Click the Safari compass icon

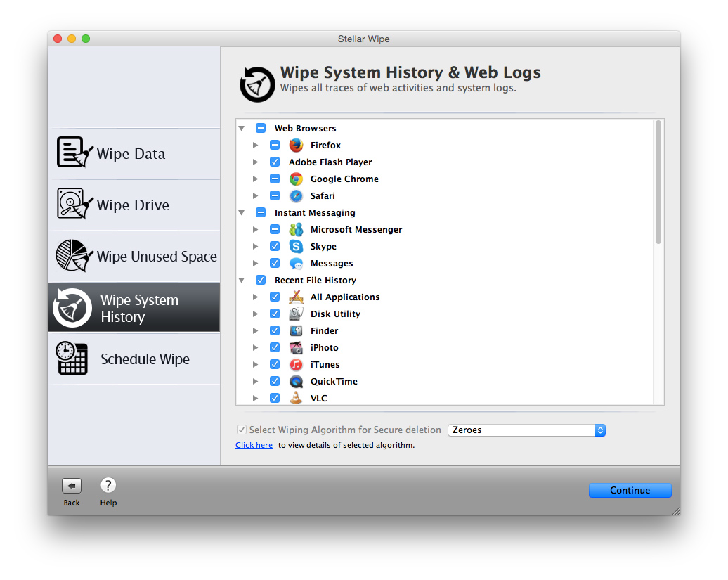tap(296, 196)
